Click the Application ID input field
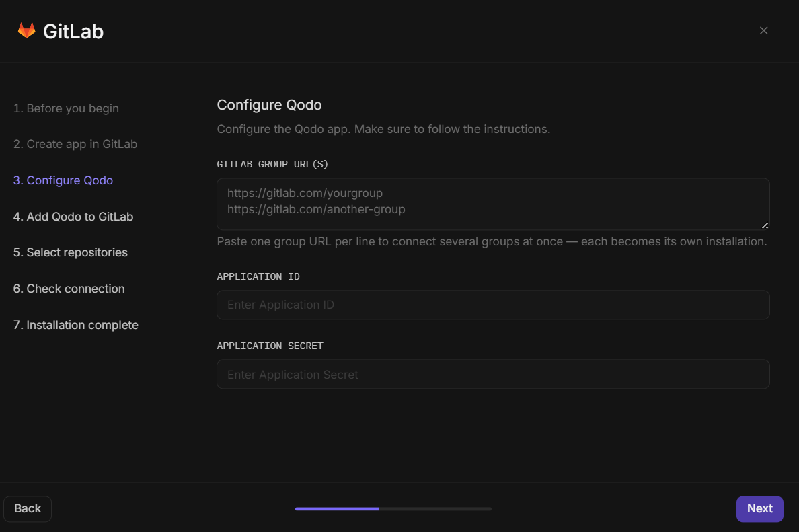 (x=493, y=305)
